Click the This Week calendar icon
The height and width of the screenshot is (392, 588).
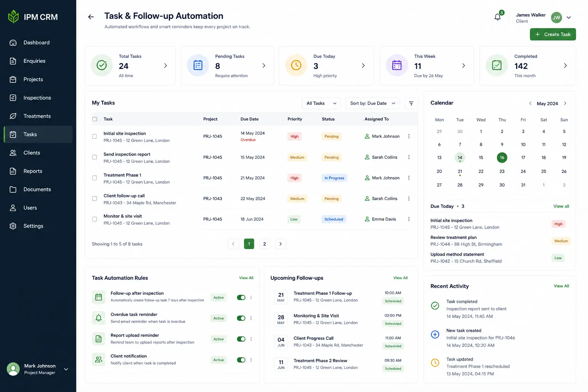[397, 65]
